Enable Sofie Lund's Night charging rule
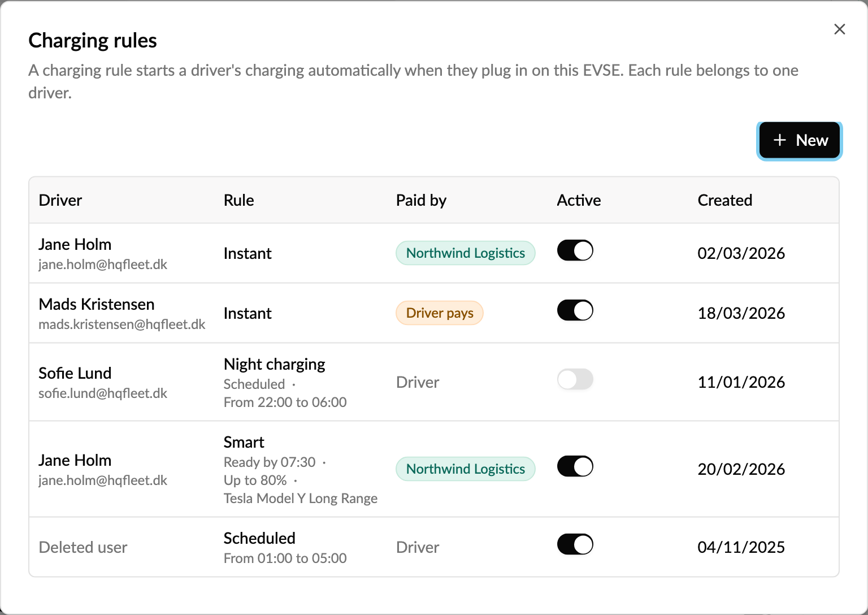 click(x=575, y=379)
